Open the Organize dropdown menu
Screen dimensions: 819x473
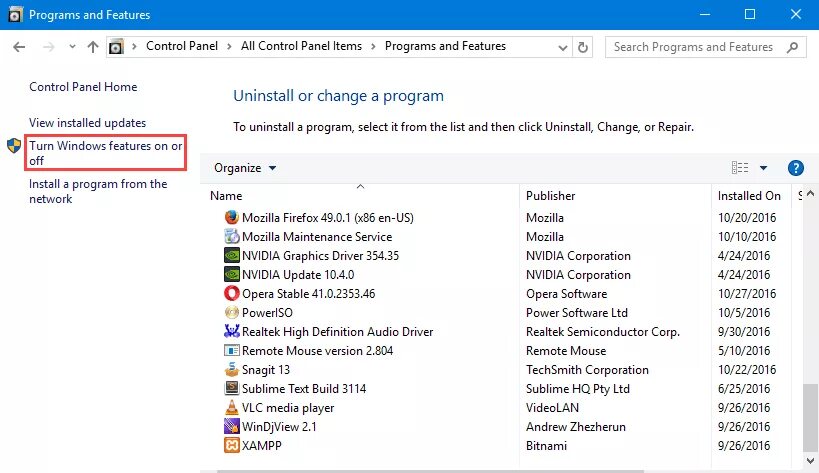point(245,168)
